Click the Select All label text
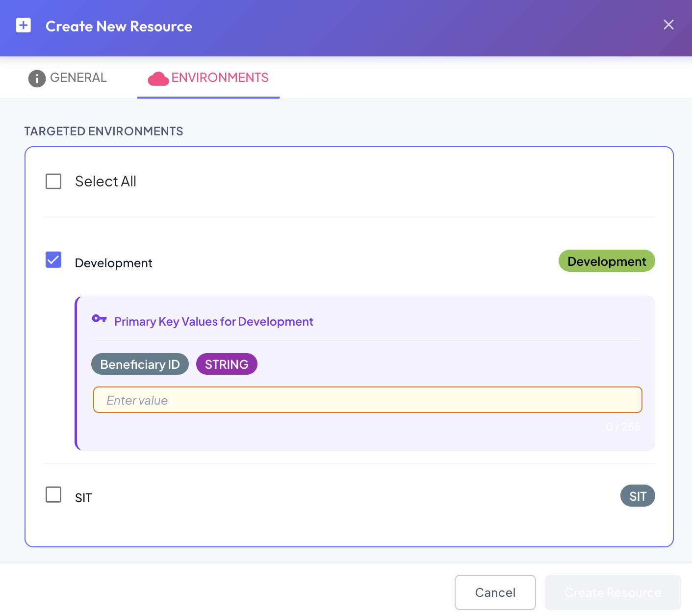Viewport: 692px width, 616px height. [105, 181]
